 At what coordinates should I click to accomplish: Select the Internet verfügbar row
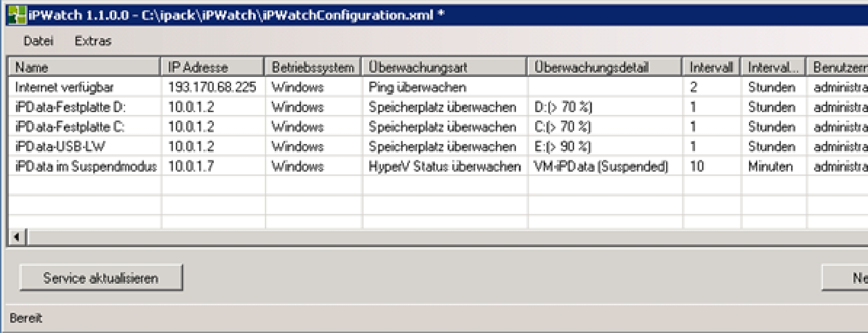point(65,87)
